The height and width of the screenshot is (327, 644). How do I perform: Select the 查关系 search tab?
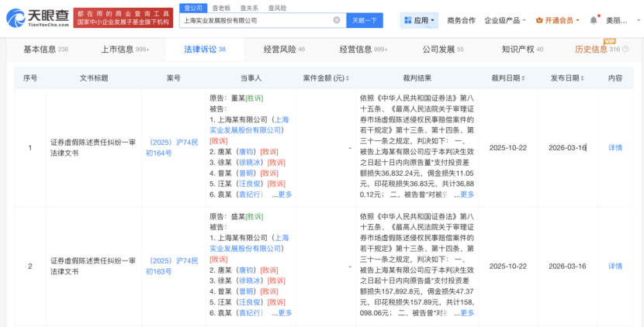[249, 8]
